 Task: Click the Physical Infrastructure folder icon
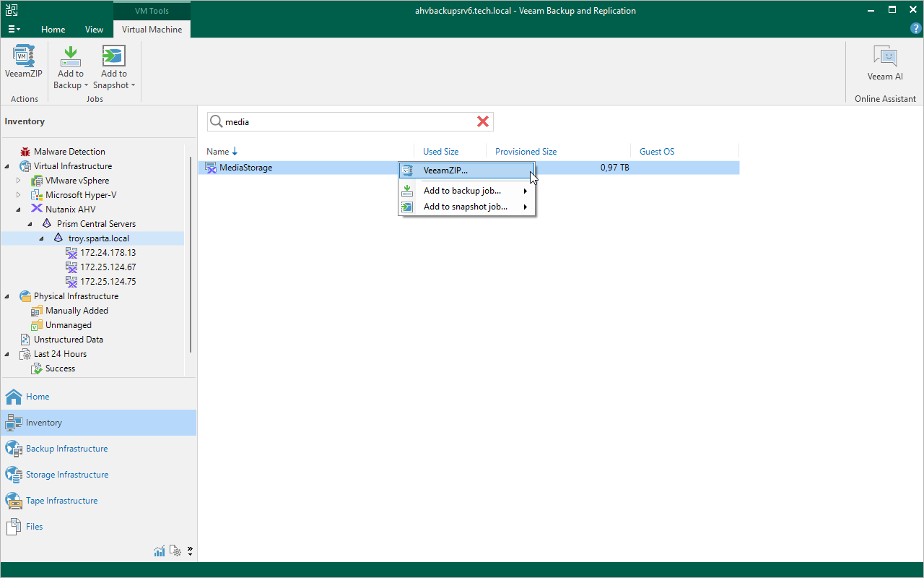click(x=25, y=296)
